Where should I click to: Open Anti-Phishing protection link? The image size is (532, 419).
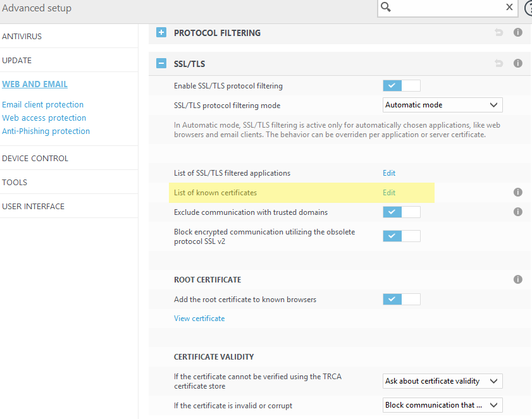click(46, 131)
